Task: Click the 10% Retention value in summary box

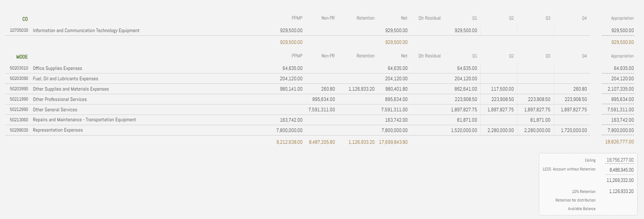Action: (621, 192)
